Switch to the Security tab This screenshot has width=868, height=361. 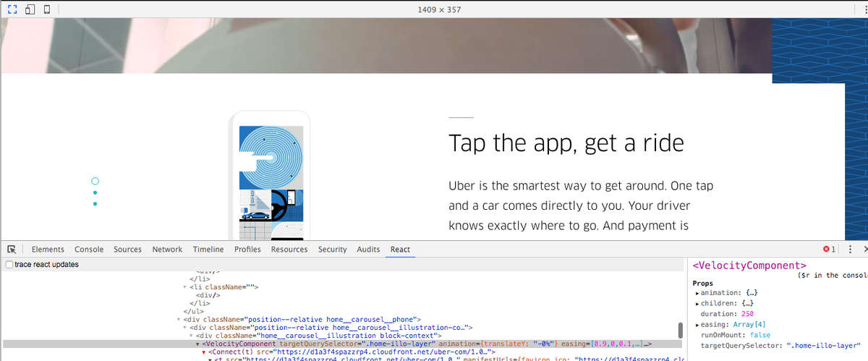[333, 250]
